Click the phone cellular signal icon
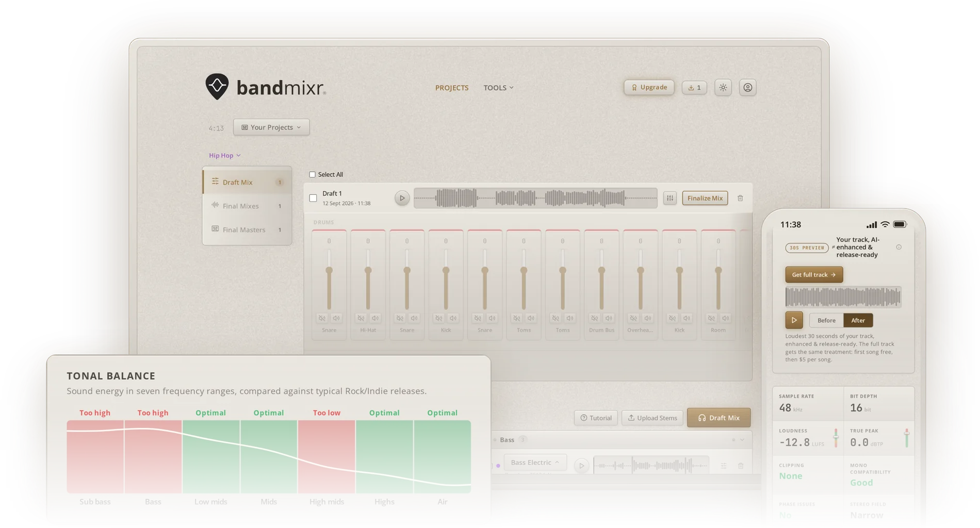 tap(871, 225)
